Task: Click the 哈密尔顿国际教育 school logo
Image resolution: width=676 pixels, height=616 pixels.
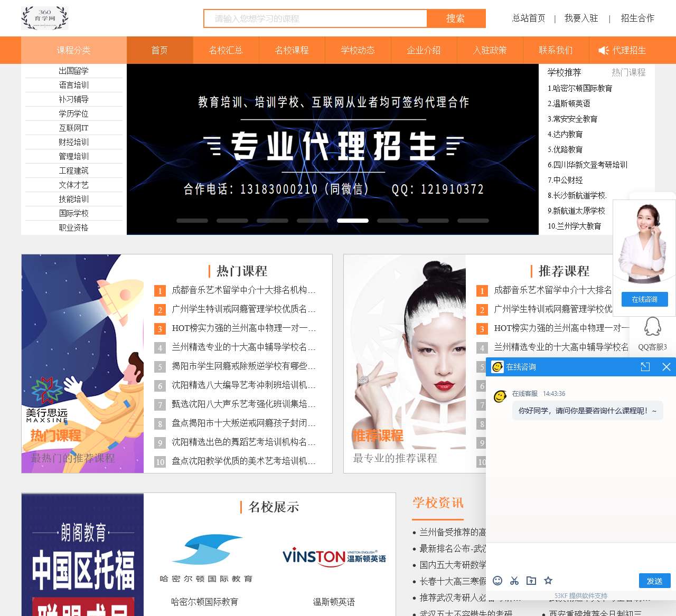Action: click(x=206, y=558)
